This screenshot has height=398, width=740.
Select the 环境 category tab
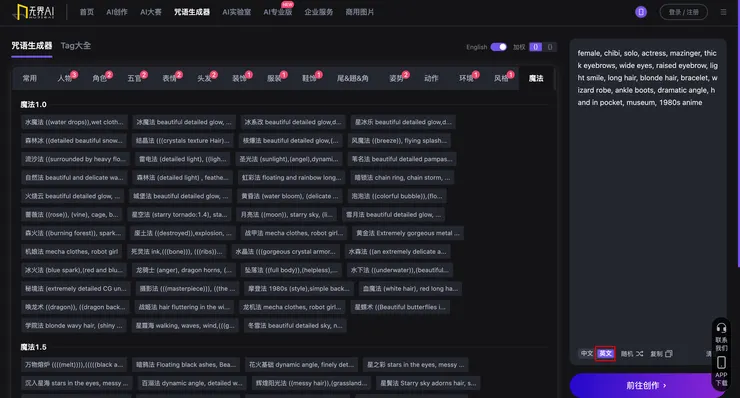tap(466, 78)
